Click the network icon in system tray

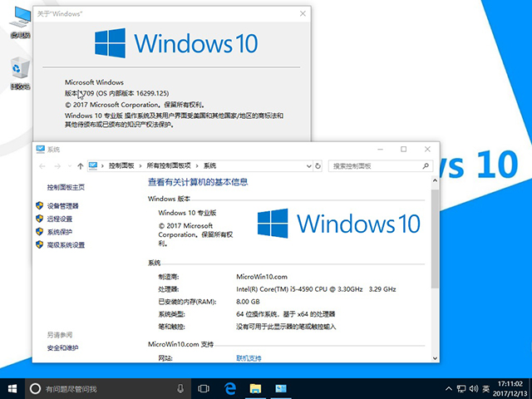point(461,388)
